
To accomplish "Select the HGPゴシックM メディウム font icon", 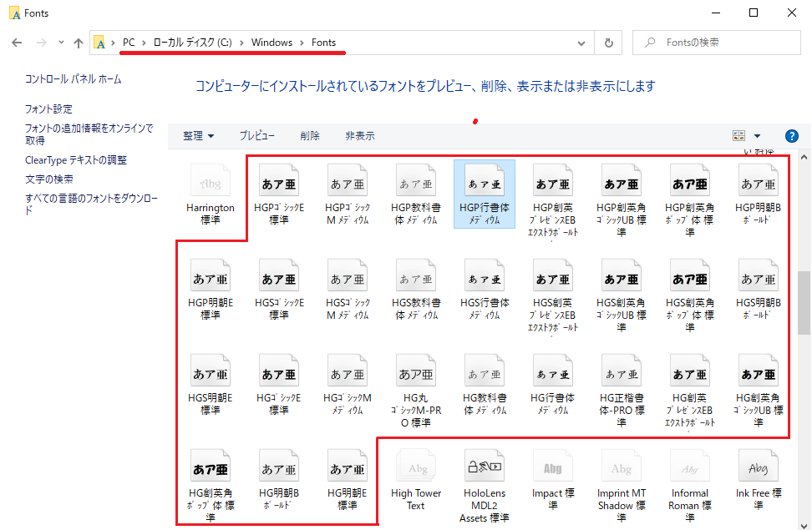I will (x=348, y=180).
